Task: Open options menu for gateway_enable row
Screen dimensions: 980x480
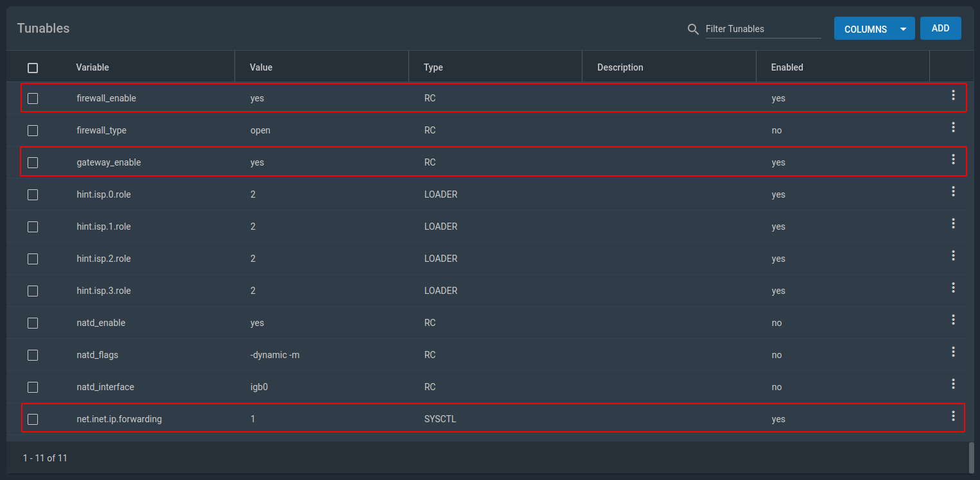Action: [x=953, y=159]
